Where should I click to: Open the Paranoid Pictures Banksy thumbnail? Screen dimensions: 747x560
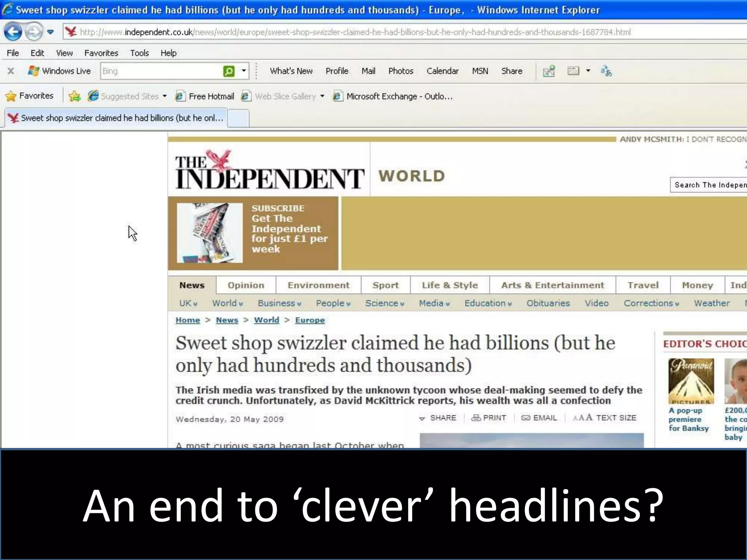[x=691, y=381]
